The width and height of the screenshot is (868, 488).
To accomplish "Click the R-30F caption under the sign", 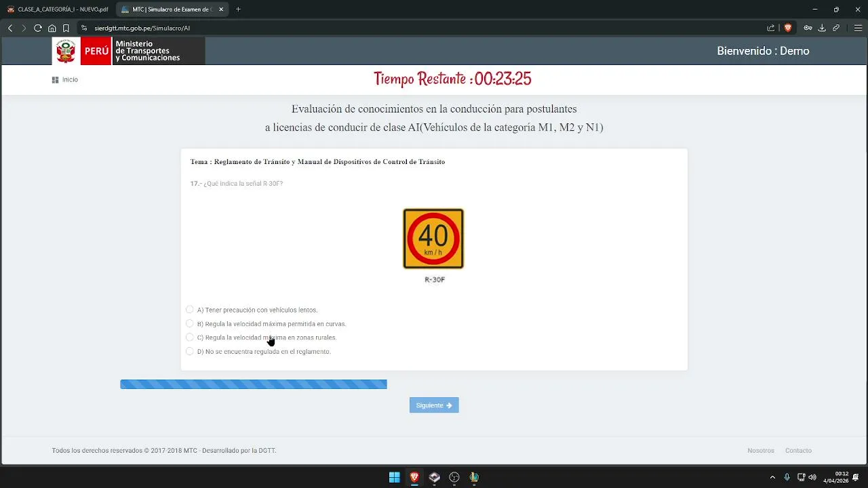I will pyautogui.click(x=435, y=279).
